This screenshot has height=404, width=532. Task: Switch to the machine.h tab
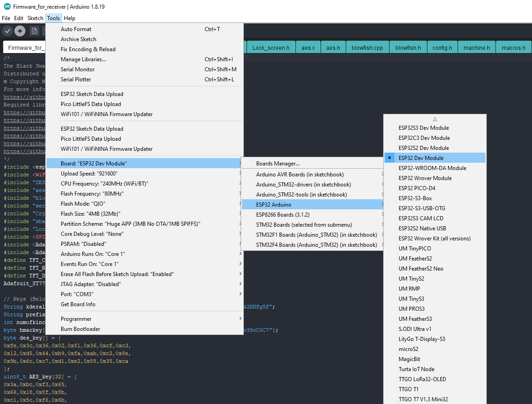pyautogui.click(x=477, y=48)
